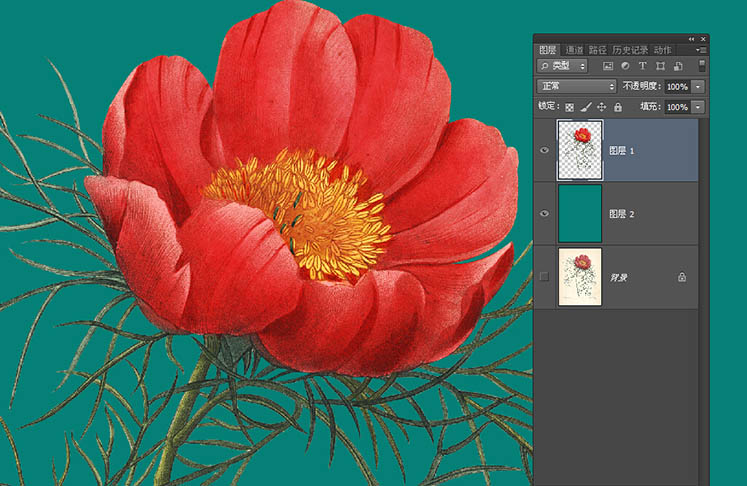Filter layers by pixel layer icon

[x=608, y=66]
